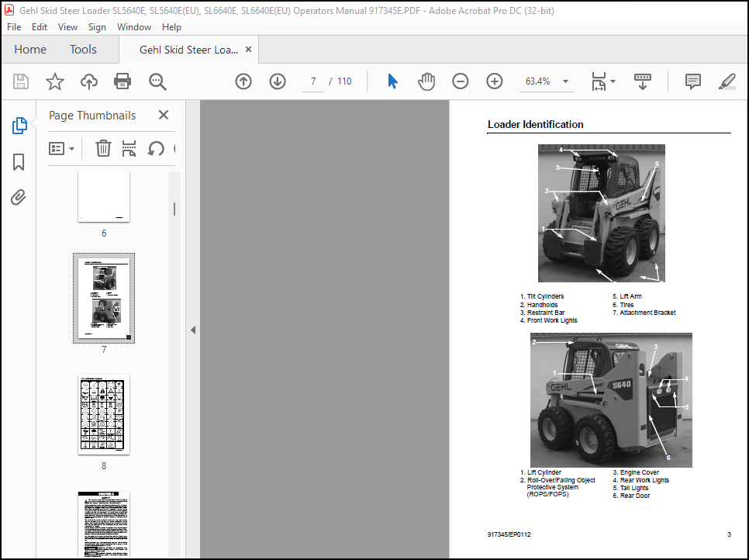Click the '6. Tires' legend text
The image size is (749, 560).
click(x=623, y=304)
